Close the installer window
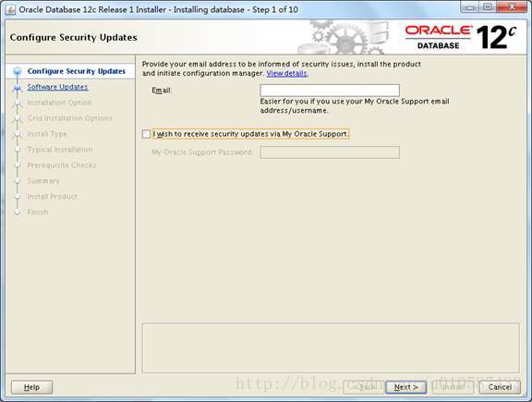This screenshot has height=402, width=532. pos(512,7)
